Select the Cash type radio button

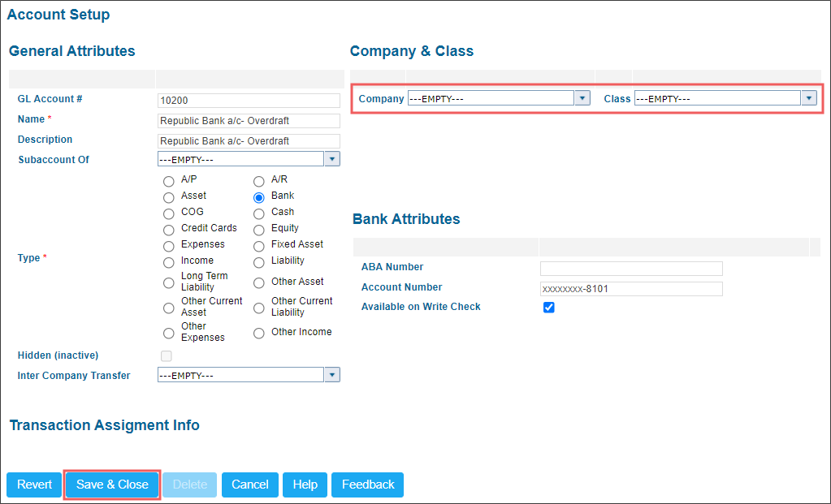click(258, 213)
